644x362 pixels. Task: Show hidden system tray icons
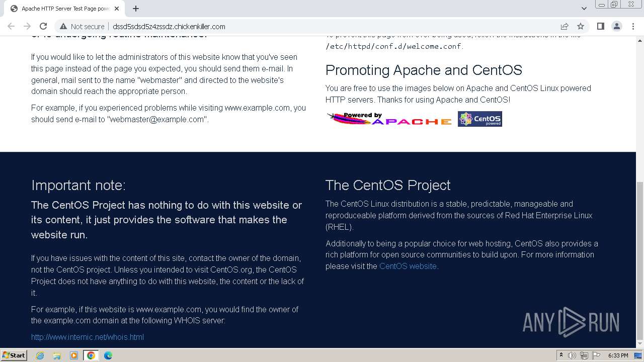click(561, 355)
